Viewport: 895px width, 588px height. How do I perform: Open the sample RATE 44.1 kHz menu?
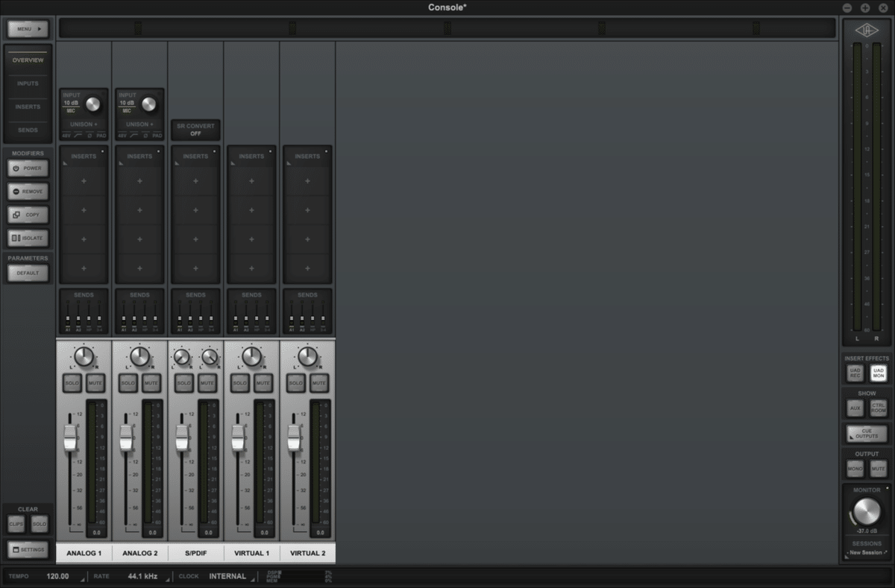pos(141,576)
